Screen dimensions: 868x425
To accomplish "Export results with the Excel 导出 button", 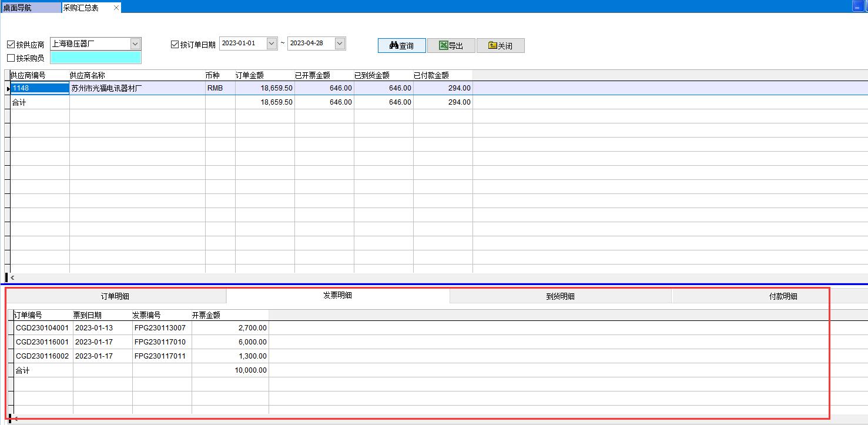I will tap(451, 46).
